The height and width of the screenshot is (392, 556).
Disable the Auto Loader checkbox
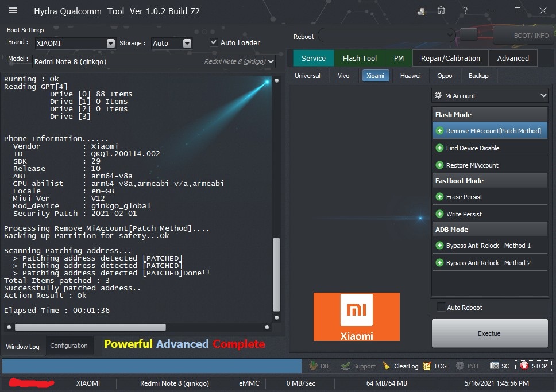(x=214, y=42)
